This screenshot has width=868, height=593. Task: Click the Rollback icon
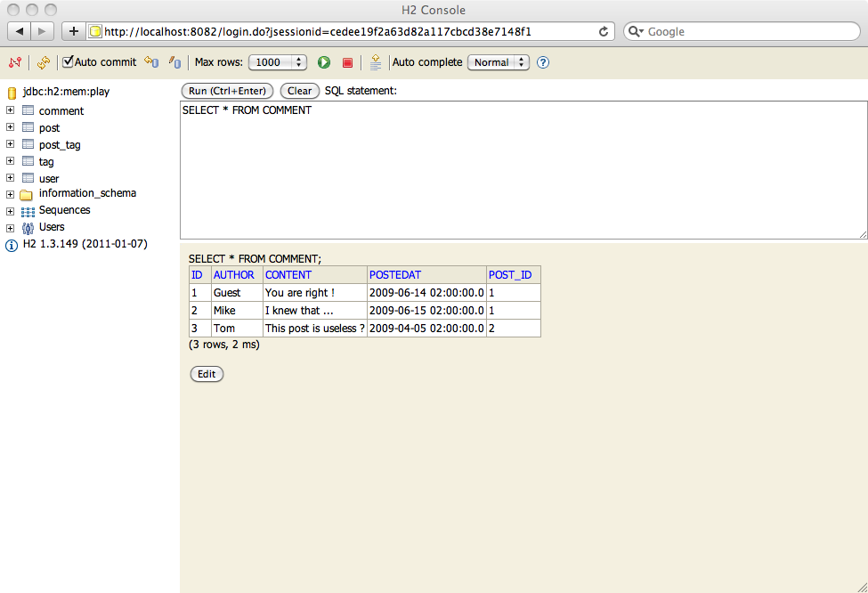[151, 62]
